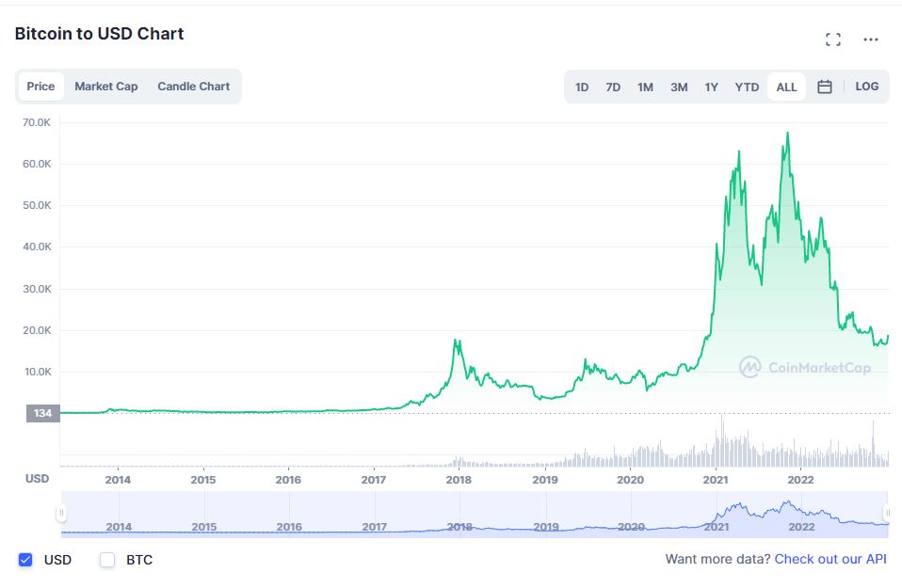902x588 pixels.
Task: Switch to the Market Cap tab
Action: [x=106, y=87]
